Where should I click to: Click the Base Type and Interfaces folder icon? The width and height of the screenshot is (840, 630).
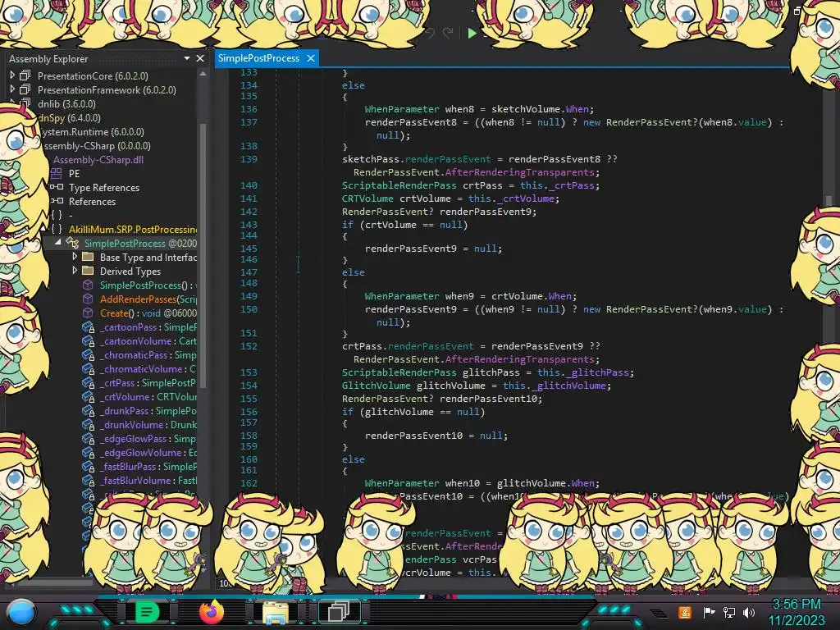[x=88, y=257]
